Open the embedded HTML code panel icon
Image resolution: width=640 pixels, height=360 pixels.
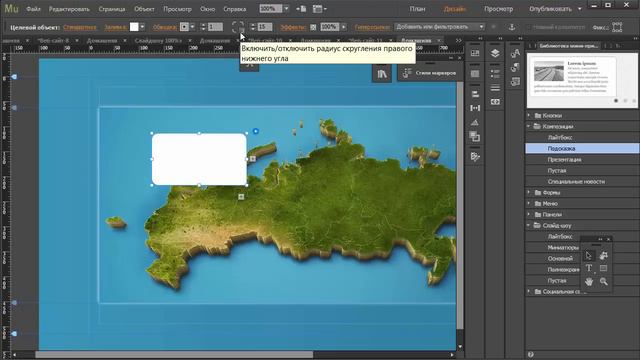(x=495, y=102)
